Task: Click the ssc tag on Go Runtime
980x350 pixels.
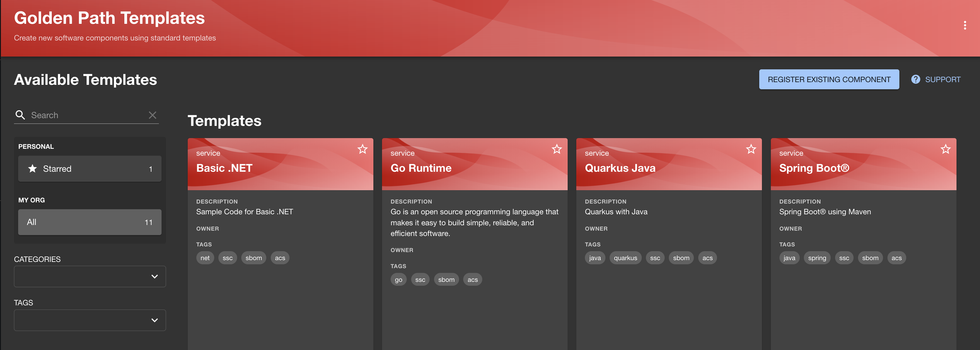Action: coord(420,280)
